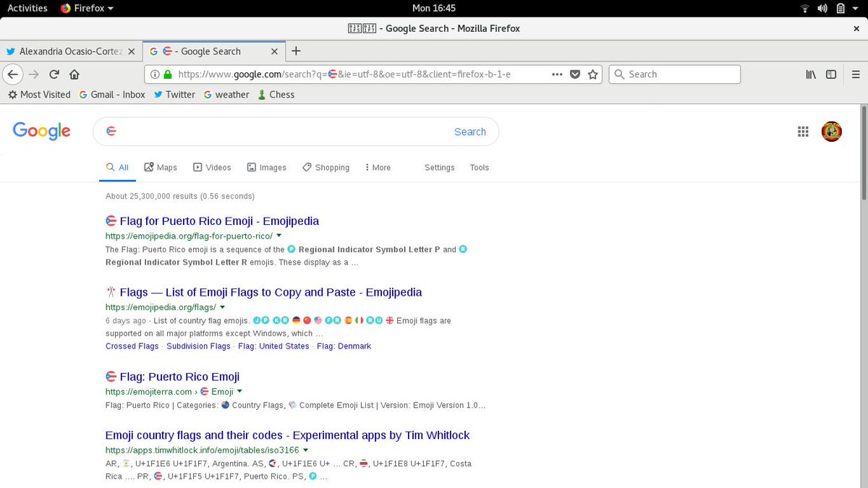Click the forward navigation arrow
Viewport: 868px width, 488px height.
pyautogui.click(x=33, y=74)
